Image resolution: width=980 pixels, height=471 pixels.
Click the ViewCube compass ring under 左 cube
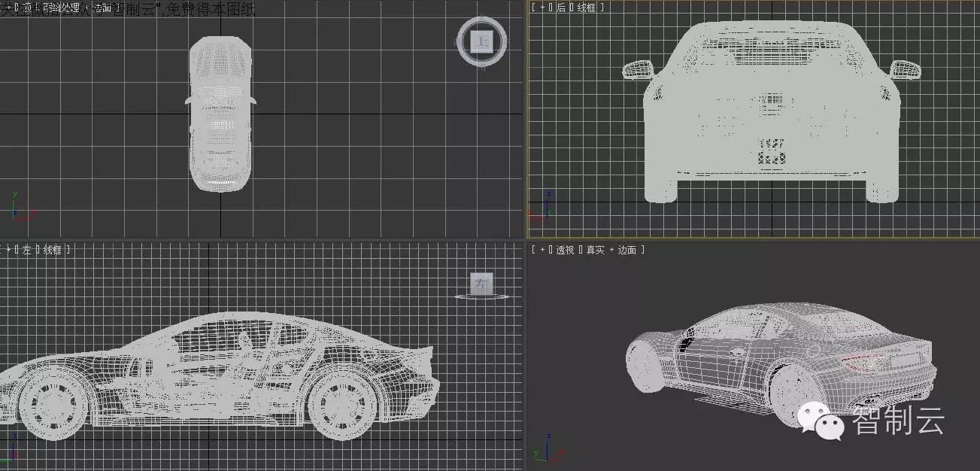coord(482,297)
